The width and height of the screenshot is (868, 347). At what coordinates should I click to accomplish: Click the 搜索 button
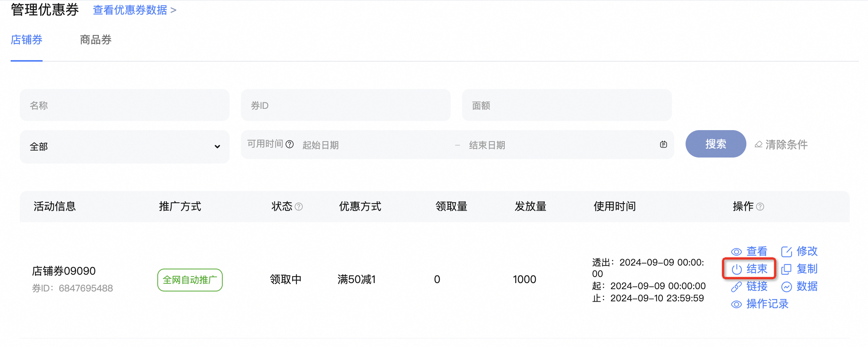tap(716, 144)
